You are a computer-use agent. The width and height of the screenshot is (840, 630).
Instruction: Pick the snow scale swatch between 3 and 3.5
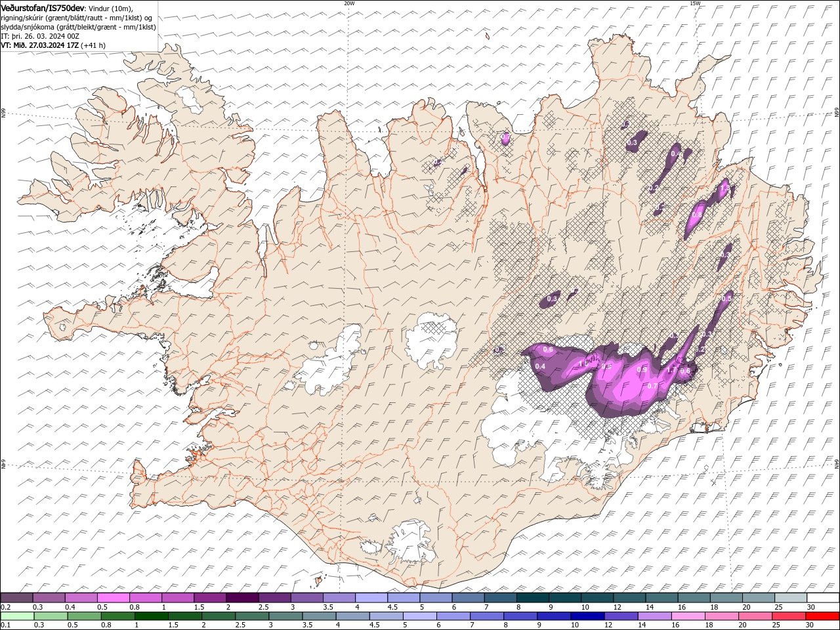click(306, 597)
